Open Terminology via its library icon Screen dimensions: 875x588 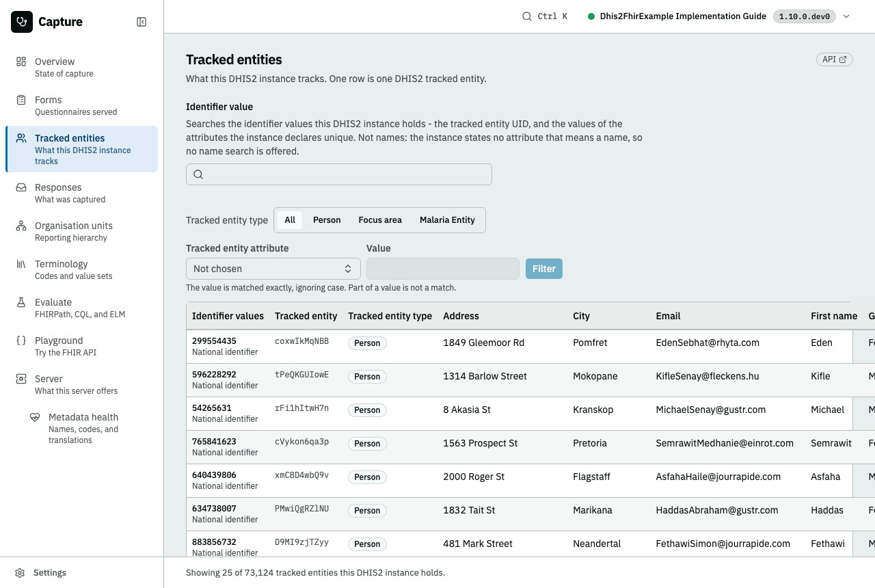click(21, 264)
